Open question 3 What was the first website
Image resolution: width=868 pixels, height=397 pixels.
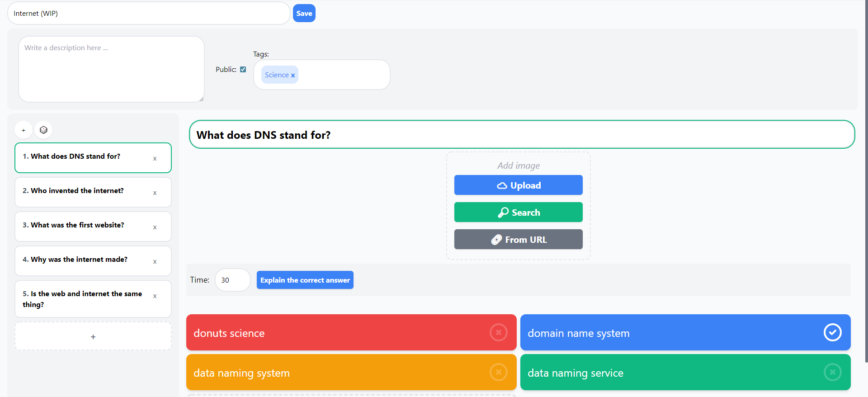tap(93, 227)
